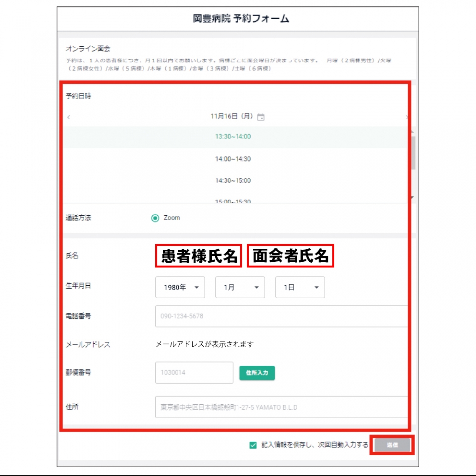Click the address input field
The image size is (476, 476).
(x=281, y=407)
